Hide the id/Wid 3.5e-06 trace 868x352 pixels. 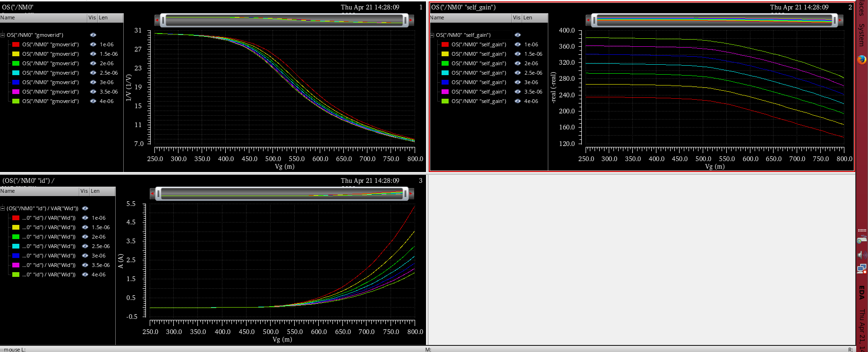pyautogui.click(x=85, y=265)
